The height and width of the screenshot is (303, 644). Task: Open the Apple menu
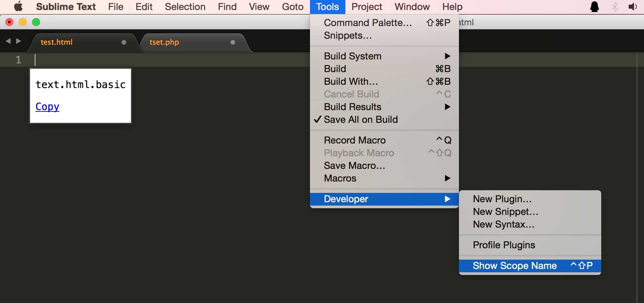[x=18, y=7]
